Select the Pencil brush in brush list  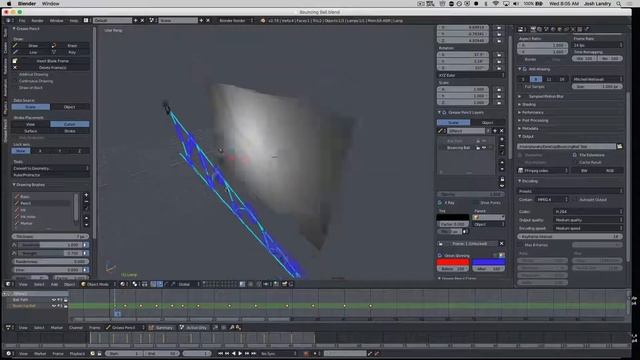click(x=43, y=203)
